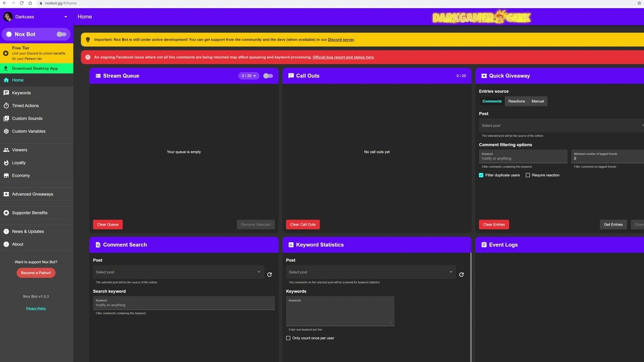Enable Only count once per user
This screenshot has width=644, height=362.
(x=288, y=338)
